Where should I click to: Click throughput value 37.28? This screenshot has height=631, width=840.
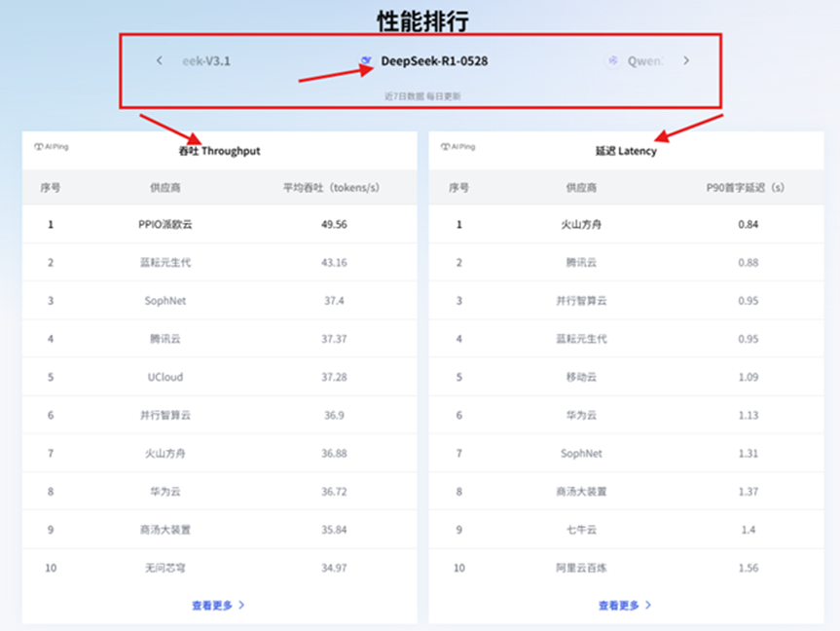click(334, 377)
